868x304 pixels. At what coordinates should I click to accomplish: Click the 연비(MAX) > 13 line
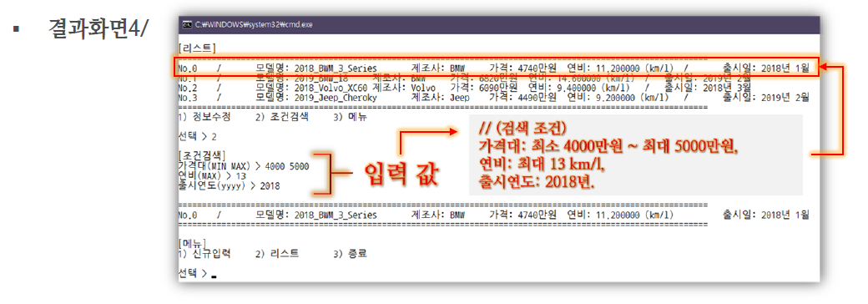click(x=212, y=176)
